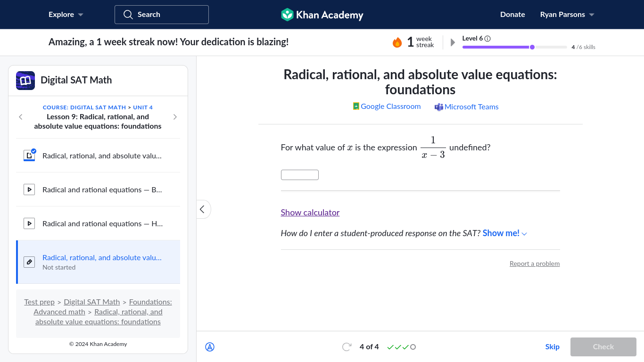Click the Donate link
Screen dimensions: 644x362
click(x=512, y=15)
